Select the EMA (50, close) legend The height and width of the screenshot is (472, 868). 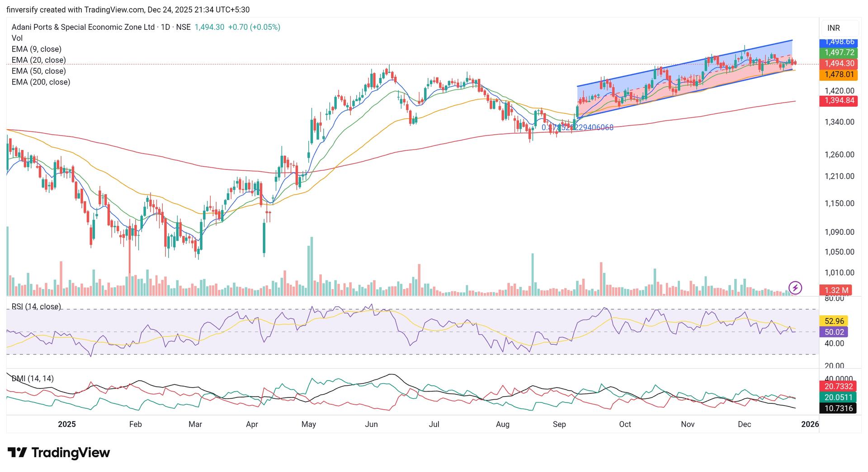[x=39, y=71]
